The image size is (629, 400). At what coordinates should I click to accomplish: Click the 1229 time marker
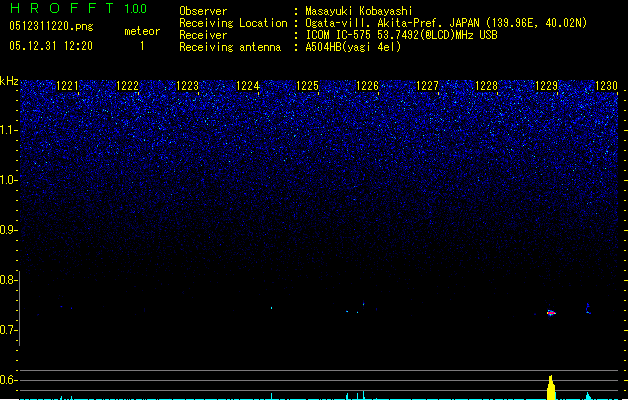pyautogui.click(x=546, y=86)
